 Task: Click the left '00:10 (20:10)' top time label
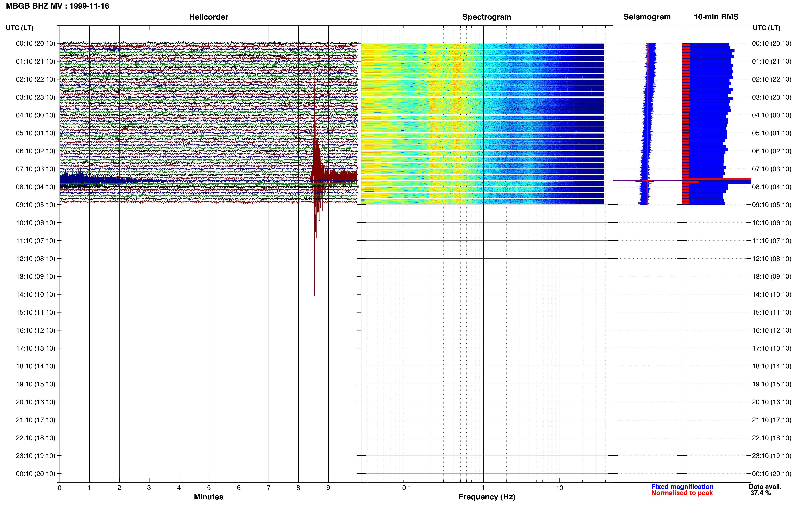pos(36,43)
